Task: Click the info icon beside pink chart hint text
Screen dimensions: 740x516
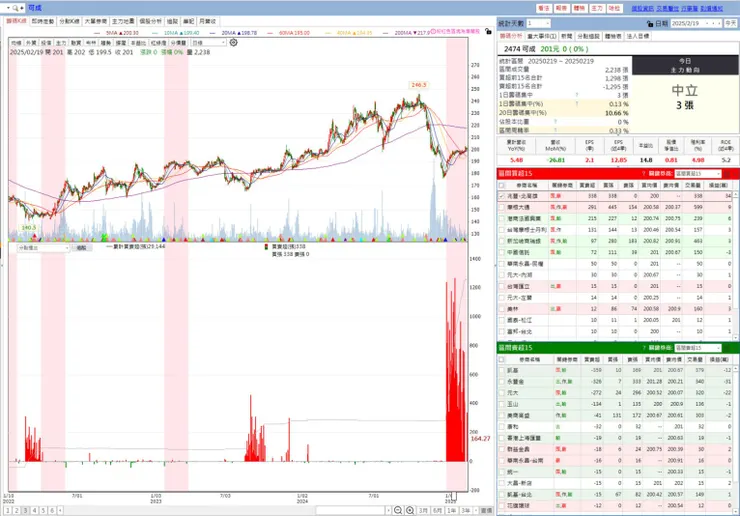Action: tap(433, 31)
